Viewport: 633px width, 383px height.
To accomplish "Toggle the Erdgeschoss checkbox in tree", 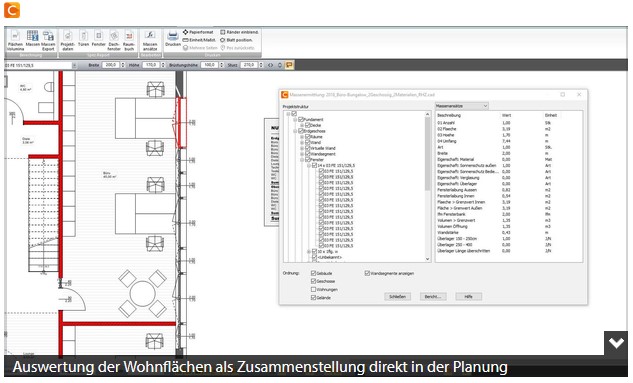I will 300,131.
